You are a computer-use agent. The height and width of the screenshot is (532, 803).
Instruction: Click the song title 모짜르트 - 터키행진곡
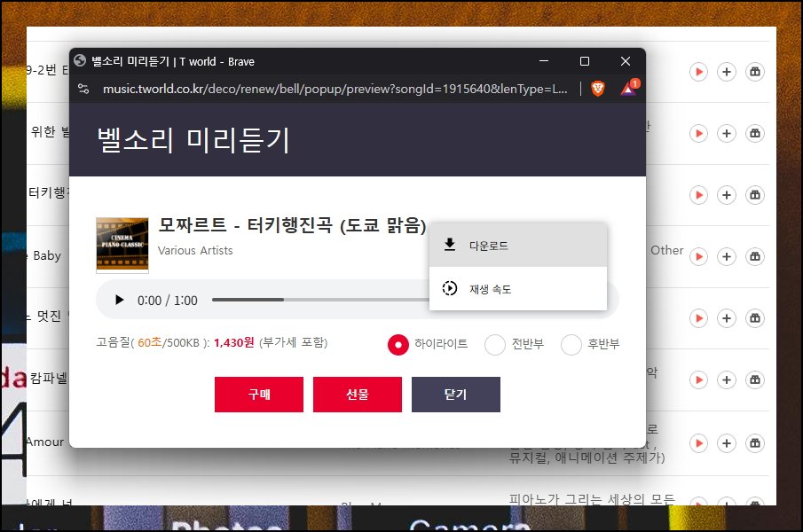(292, 225)
